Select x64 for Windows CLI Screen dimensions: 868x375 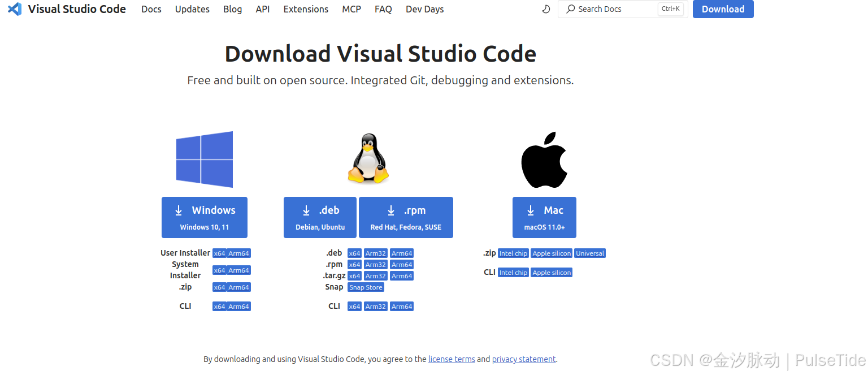[219, 307]
